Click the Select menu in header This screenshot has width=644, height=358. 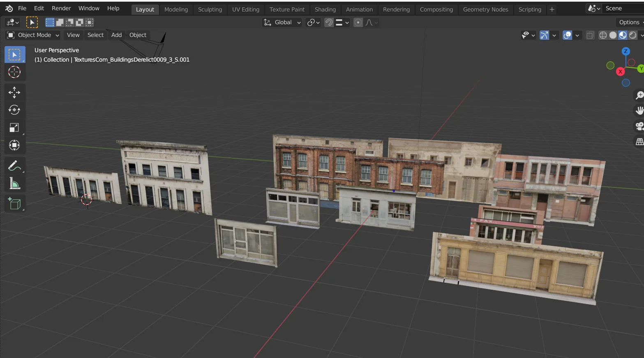95,35
